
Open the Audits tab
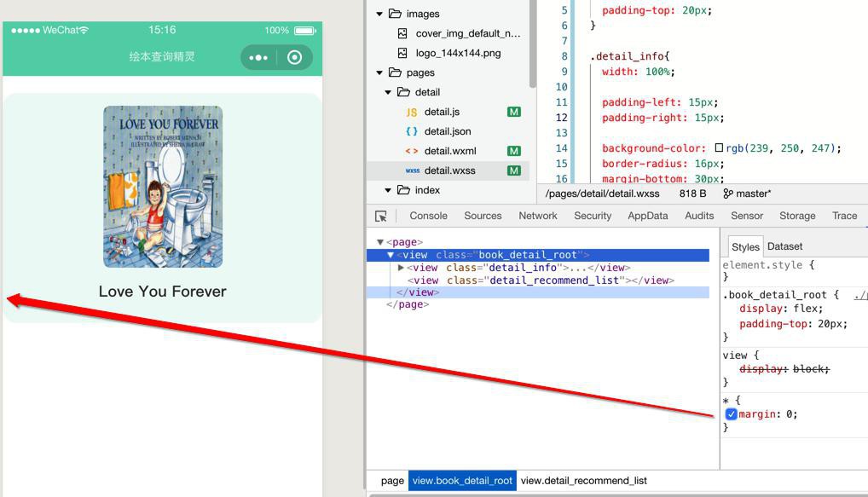pos(699,216)
